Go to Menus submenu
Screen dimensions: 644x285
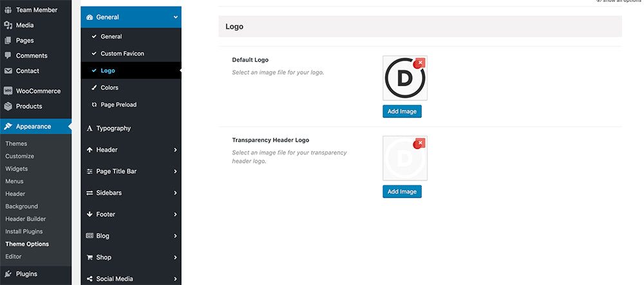tap(14, 181)
